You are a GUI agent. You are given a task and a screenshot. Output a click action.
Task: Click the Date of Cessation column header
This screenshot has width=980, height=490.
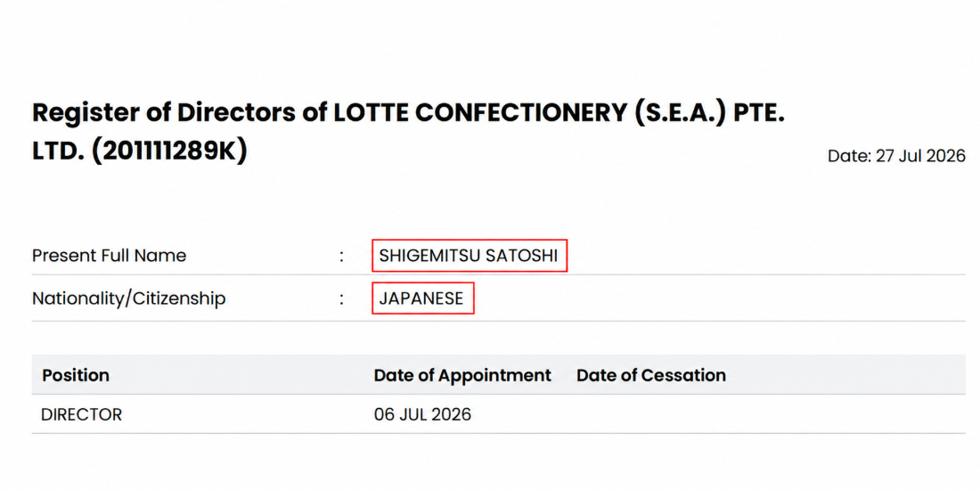pyautogui.click(x=651, y=376)
